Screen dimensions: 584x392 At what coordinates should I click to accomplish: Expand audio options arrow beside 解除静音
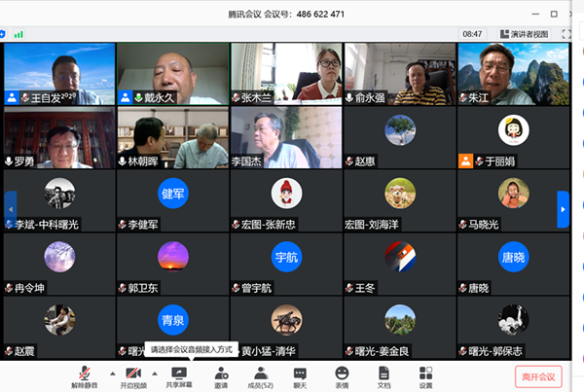click(x=111, y=373)
